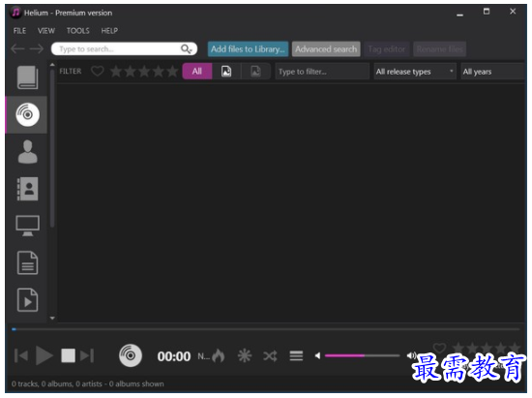This screenshot has height=398, width=532.
Task: Click the forward navigation arrow
Action: 37,48
